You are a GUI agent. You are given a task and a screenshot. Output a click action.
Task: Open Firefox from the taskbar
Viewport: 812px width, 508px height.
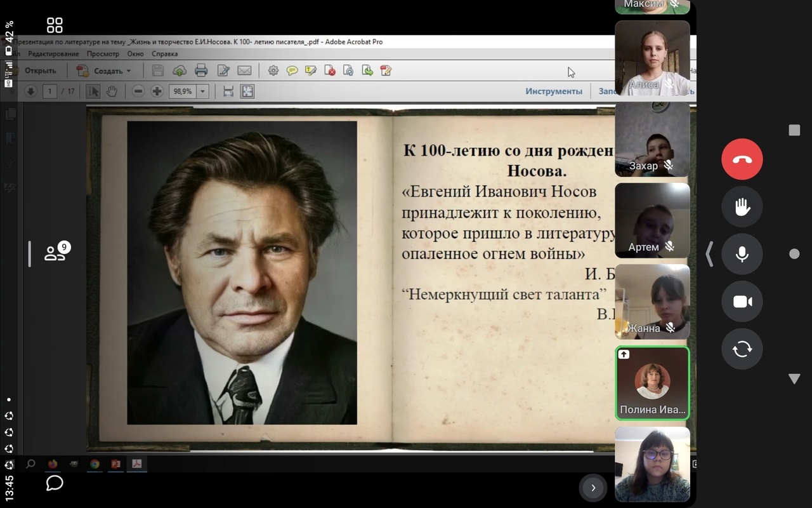tap(53, 464)
